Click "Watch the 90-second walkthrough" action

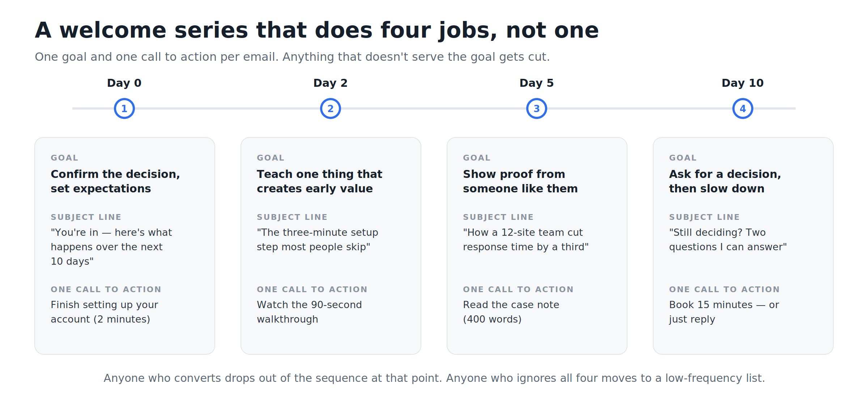310,312
